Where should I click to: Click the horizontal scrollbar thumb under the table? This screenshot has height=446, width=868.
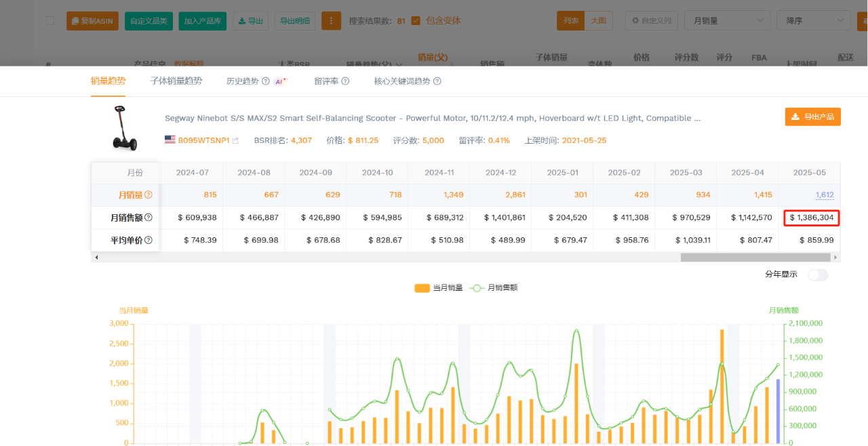pos(755,258)
